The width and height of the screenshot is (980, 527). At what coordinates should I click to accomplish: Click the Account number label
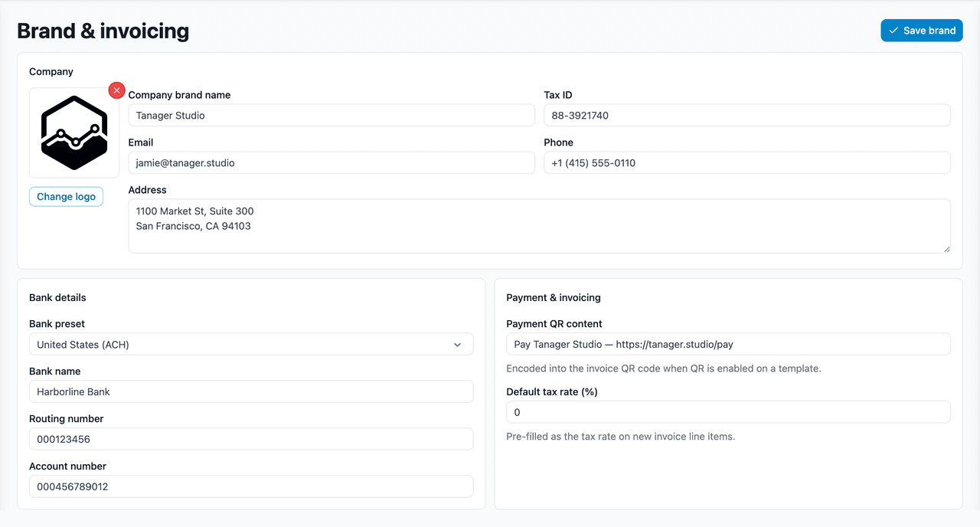[67, 466]
